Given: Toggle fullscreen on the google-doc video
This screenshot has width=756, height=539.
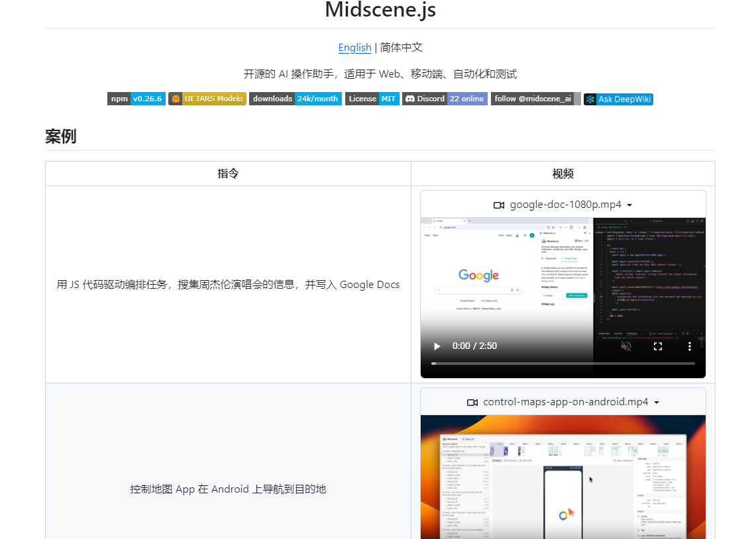Looking at the screenshot, I should [x=657, y=346].
